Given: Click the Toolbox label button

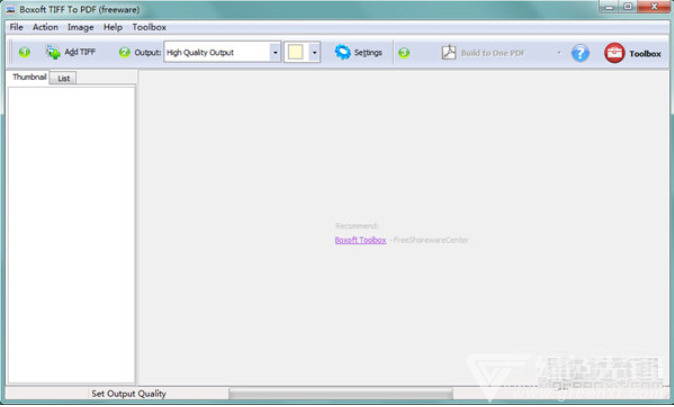Looking at the screenshot, I should coord(645,53).
